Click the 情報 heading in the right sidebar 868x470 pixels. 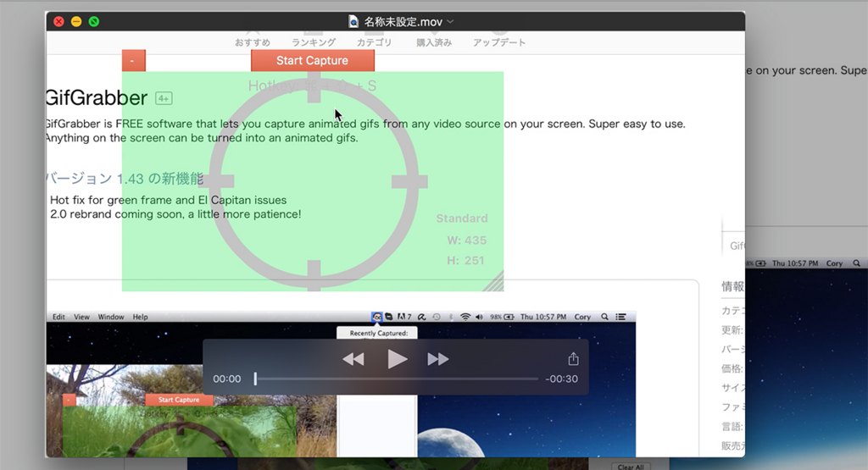coord(732,286)
